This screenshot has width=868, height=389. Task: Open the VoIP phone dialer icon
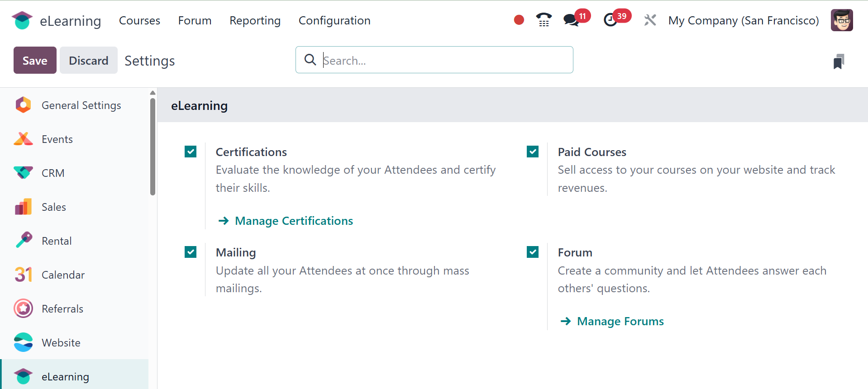point(544,20)
